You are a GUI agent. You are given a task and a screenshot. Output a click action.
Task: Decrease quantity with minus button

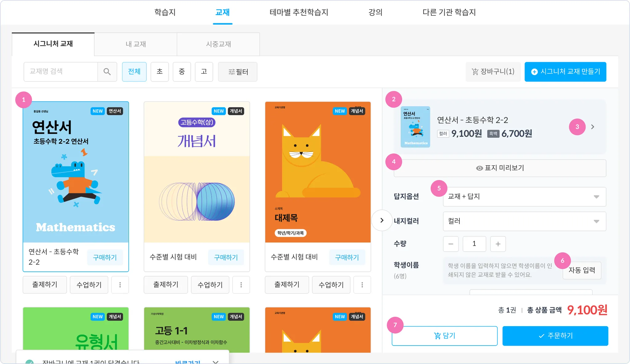point(451,244)
